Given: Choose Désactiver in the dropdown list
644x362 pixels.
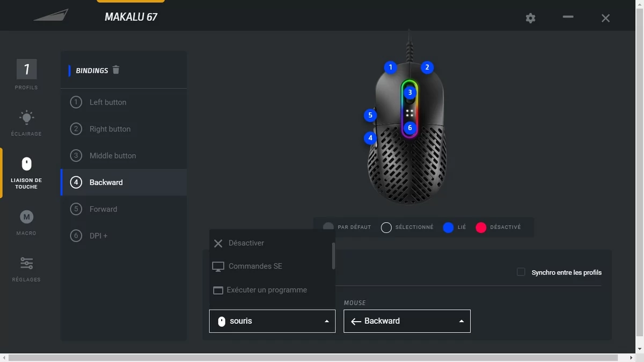Looking at the screenshot, I should (x=270, y=243).
